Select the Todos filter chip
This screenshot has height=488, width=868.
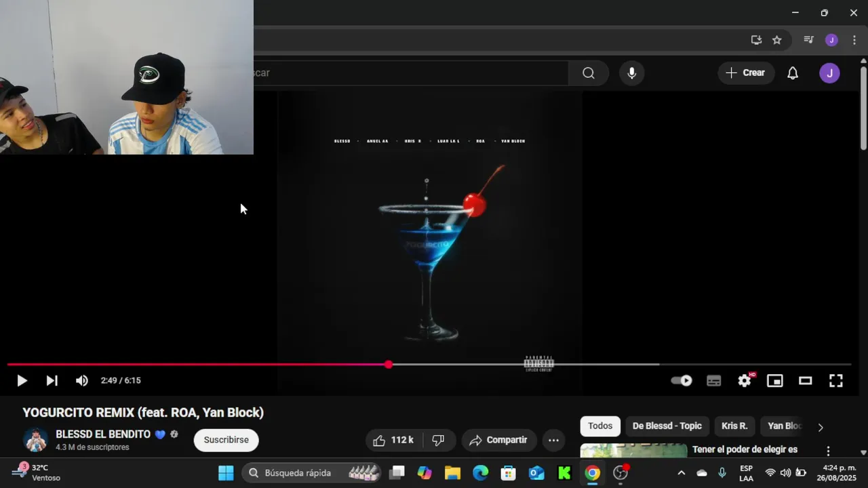point(600,426)
